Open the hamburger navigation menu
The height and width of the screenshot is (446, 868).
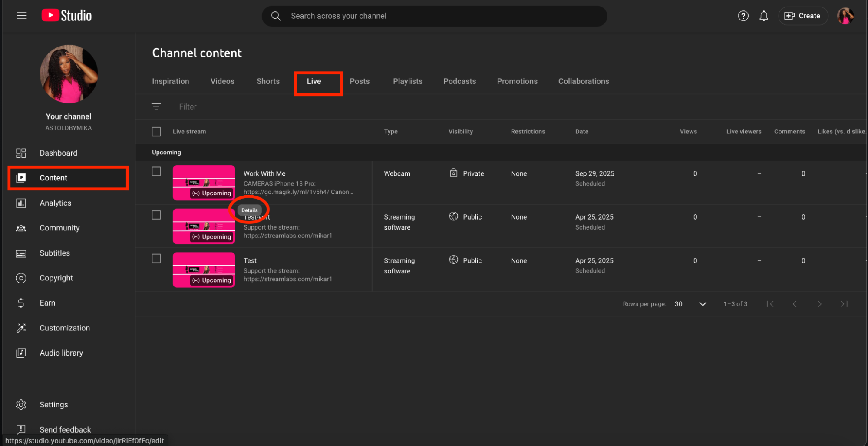[x=22, y=16]
